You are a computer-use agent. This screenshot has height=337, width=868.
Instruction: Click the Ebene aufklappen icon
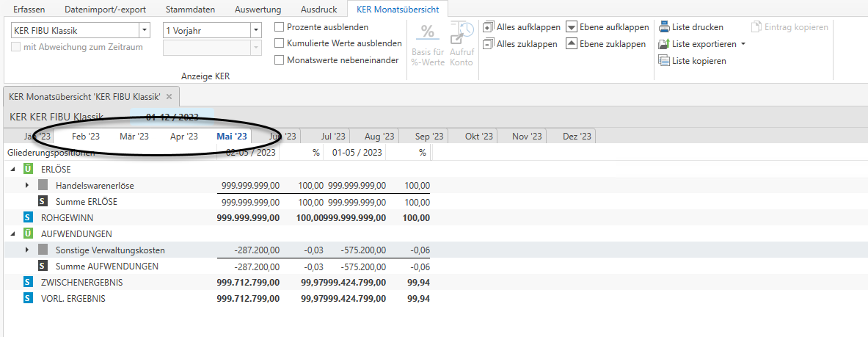coord(572,27)
